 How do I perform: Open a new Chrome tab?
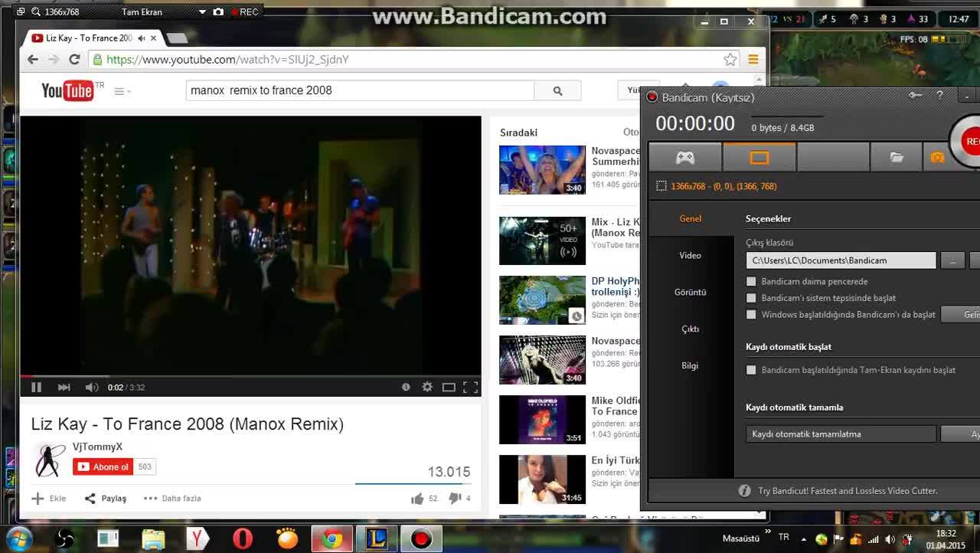point(176,38)
